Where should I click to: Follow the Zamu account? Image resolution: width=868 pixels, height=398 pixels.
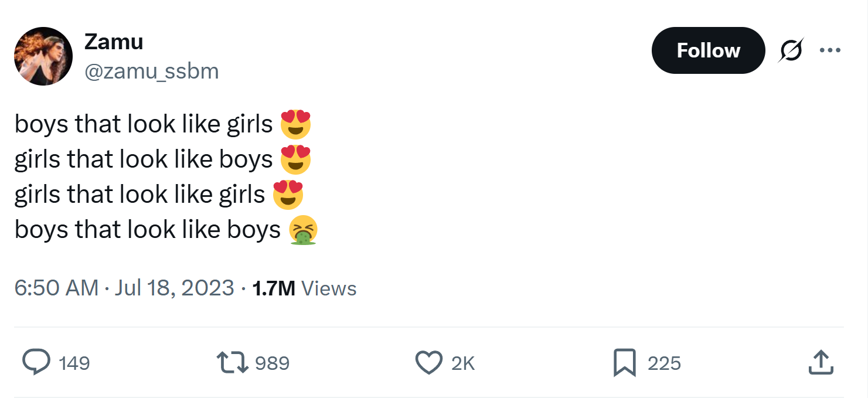tap(708, 50)
